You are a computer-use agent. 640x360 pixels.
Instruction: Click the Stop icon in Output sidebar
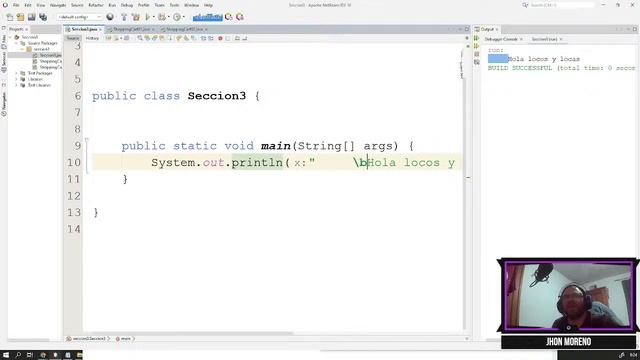click(476, 54)
